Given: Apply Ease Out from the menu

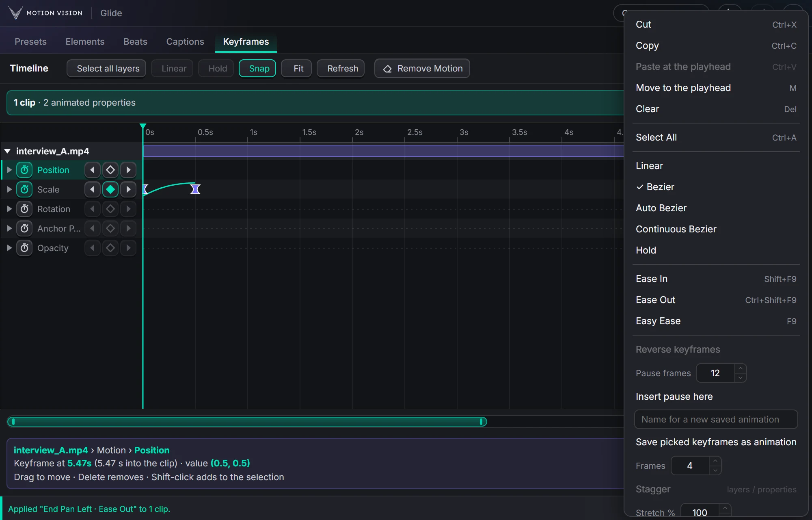Looking at the screenshot, I should pyautogui.click(x=716, y=300).
